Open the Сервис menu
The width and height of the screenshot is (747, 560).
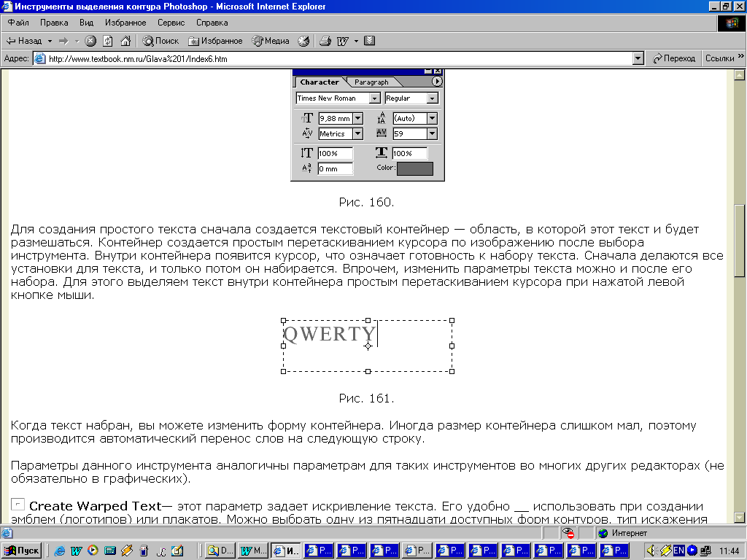click(171, 23)
